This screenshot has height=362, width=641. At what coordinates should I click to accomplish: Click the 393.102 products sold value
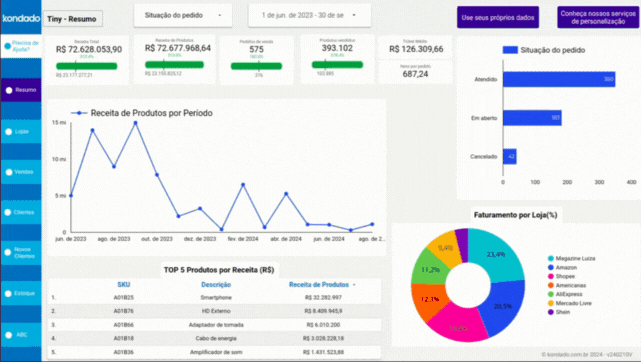pos(337,48)
